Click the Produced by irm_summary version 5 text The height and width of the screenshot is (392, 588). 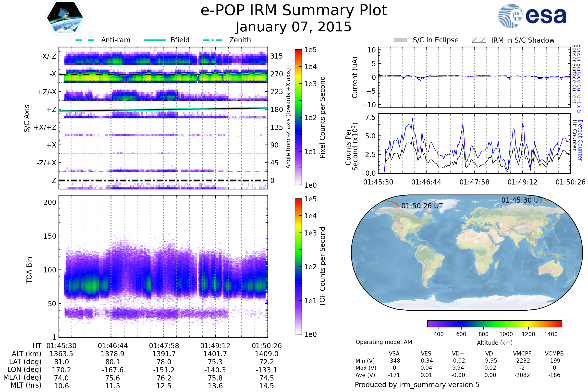coord(417,385)
